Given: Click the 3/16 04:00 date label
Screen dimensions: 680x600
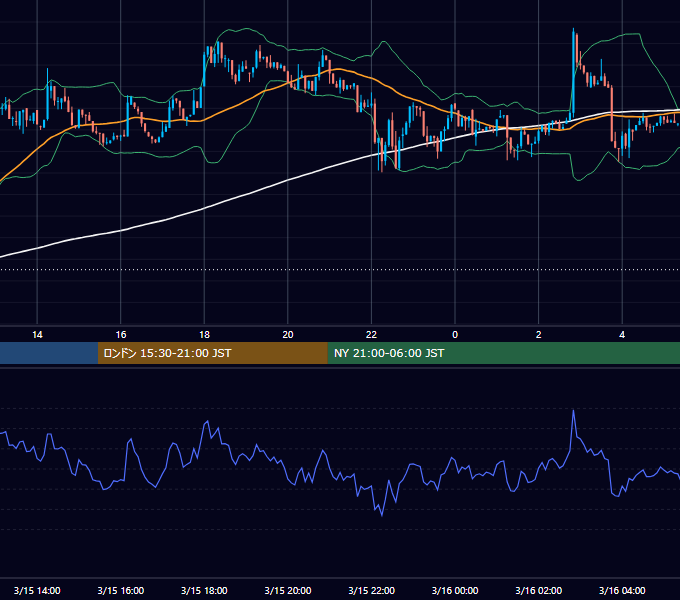Looking at the screenshot, I should pyautogui.click(x=622, y=590).
